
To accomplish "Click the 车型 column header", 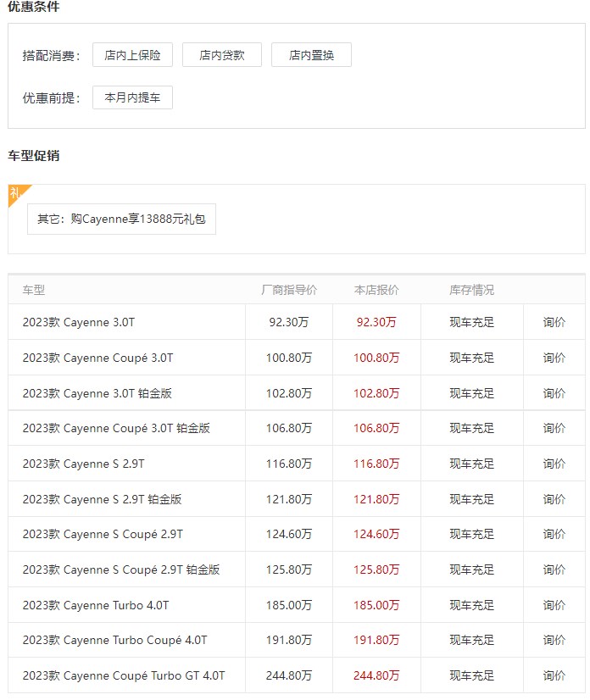I will pos(34,290).
